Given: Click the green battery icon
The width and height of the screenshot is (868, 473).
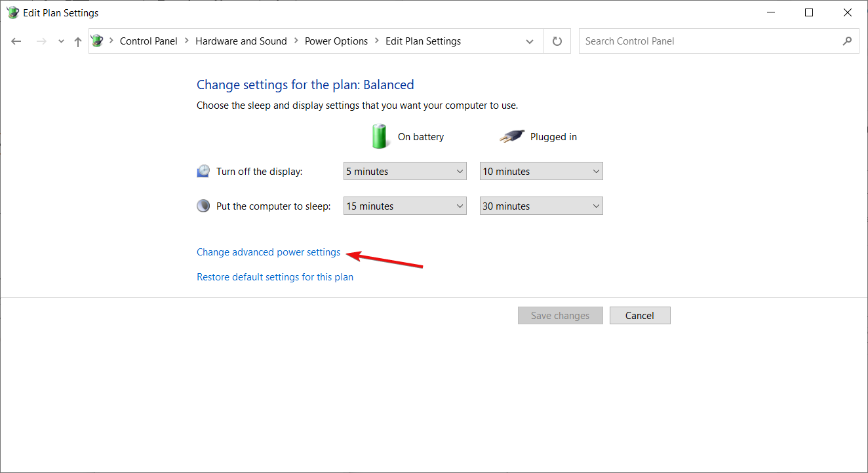Looking at the screenshot, I should (x=380, y=136).
